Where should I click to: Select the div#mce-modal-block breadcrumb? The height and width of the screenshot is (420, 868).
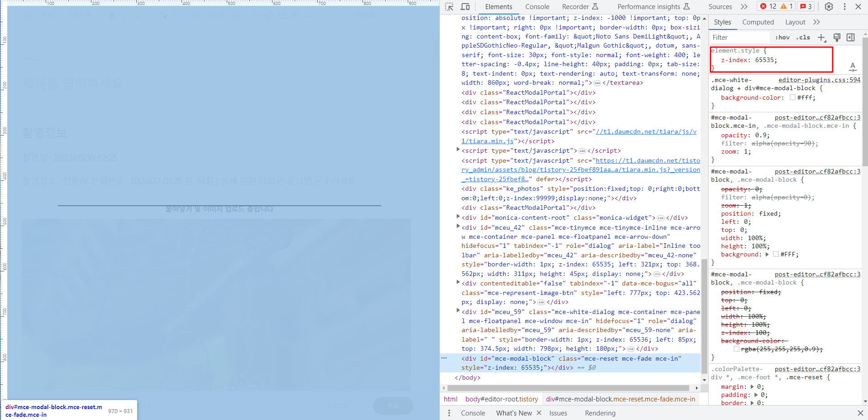point(620,399)
